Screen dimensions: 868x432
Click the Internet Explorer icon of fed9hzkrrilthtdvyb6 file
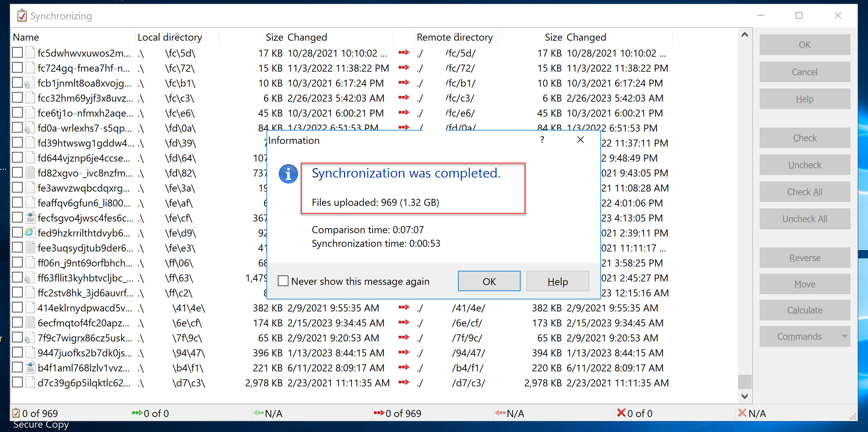coord(30,232)
